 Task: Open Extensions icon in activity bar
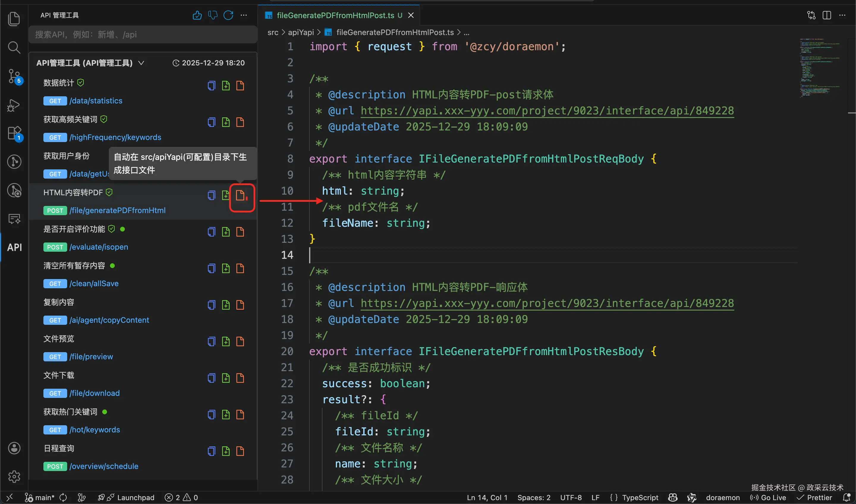pos(14,133)
